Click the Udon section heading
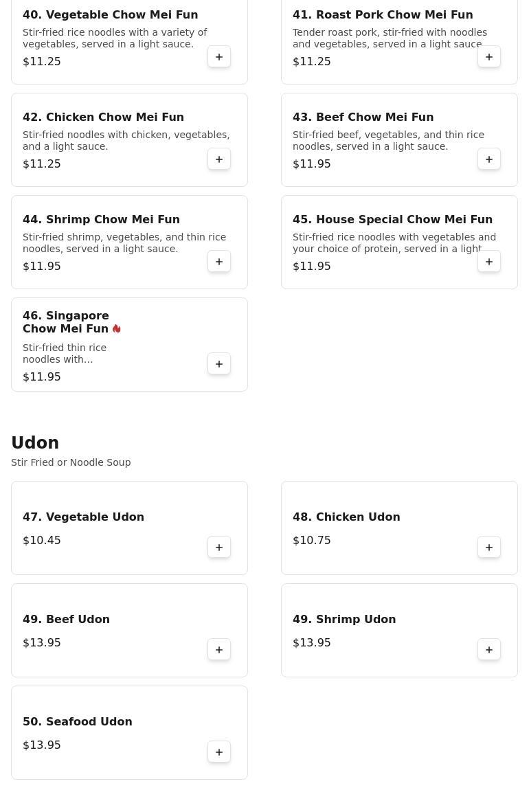 pyautogui.click(x=35, y=443)
